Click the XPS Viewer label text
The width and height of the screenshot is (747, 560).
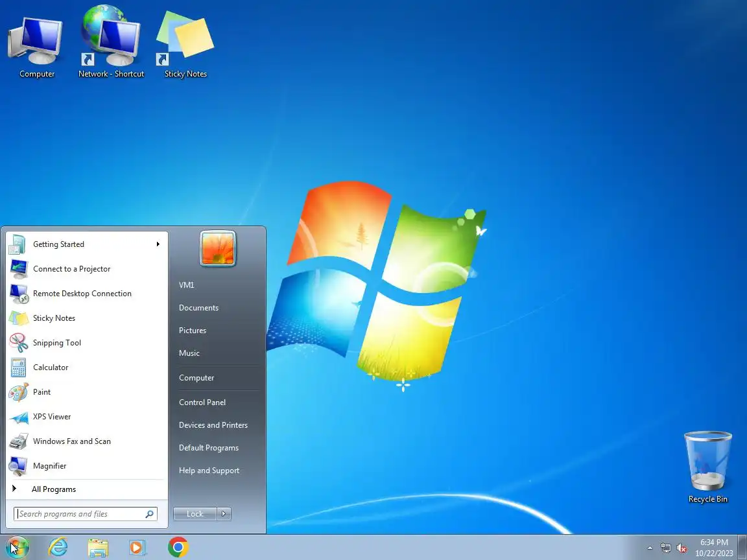[52, 417]
